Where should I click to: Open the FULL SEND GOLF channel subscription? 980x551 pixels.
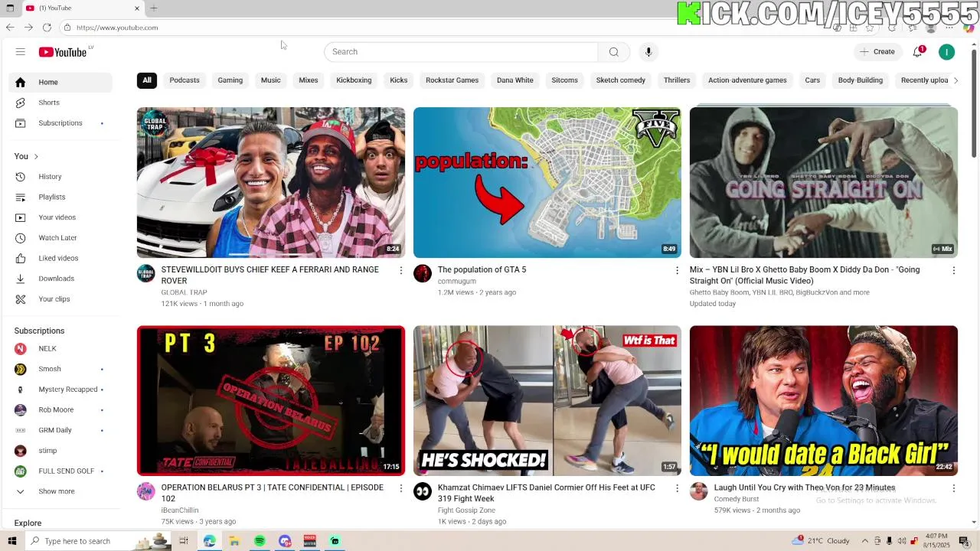pyautogui.click(x=60, y=471)
